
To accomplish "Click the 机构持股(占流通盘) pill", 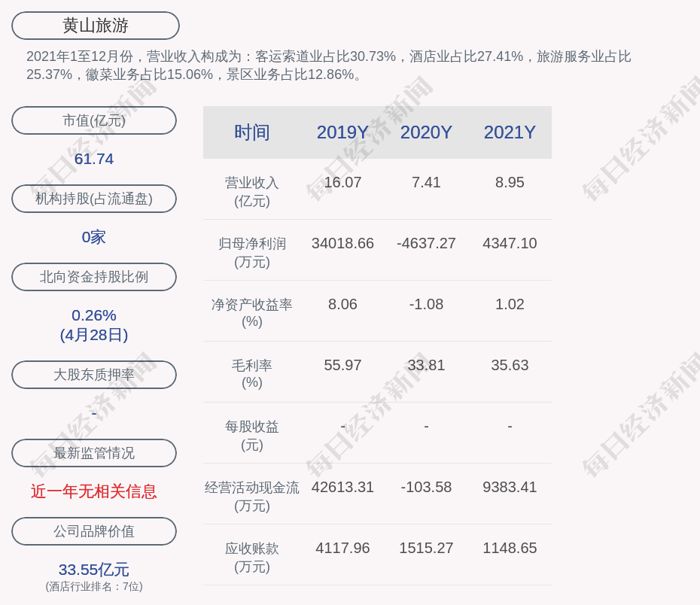I will pos(94,199).
